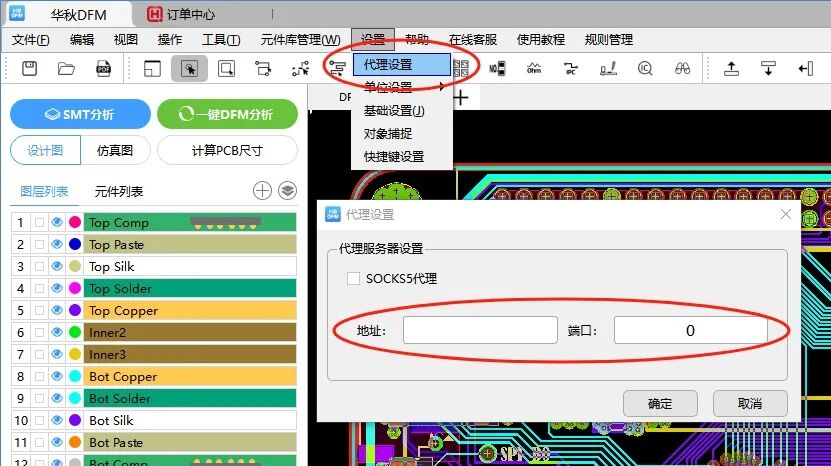Screen dimensions: 831x466
Task: Click the save icon in toolbar
Action: (30, 68)
